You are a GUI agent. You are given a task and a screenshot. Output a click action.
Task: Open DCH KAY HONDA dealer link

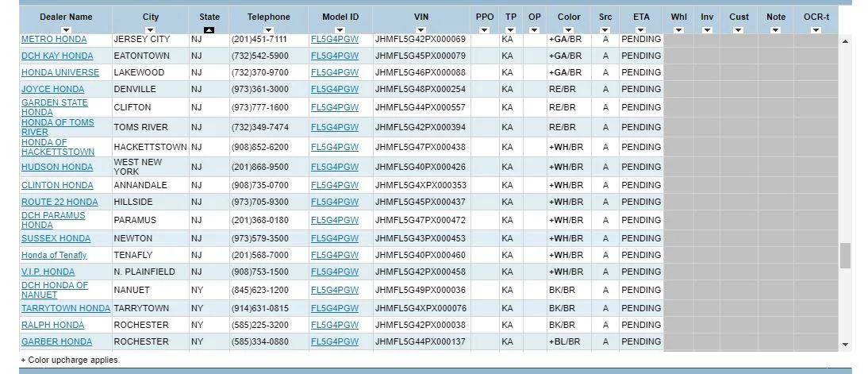pos(58,56)
